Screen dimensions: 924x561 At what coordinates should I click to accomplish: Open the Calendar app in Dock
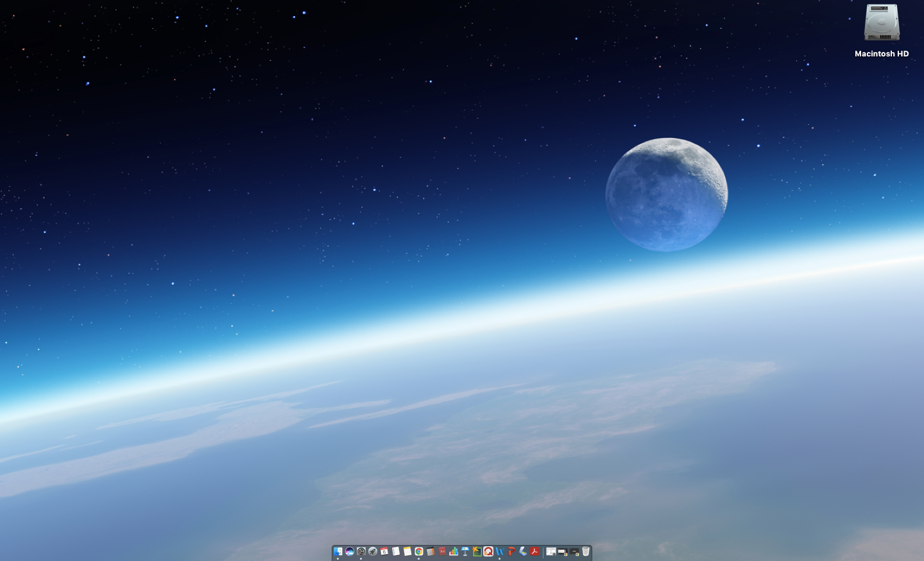[384, 551]
